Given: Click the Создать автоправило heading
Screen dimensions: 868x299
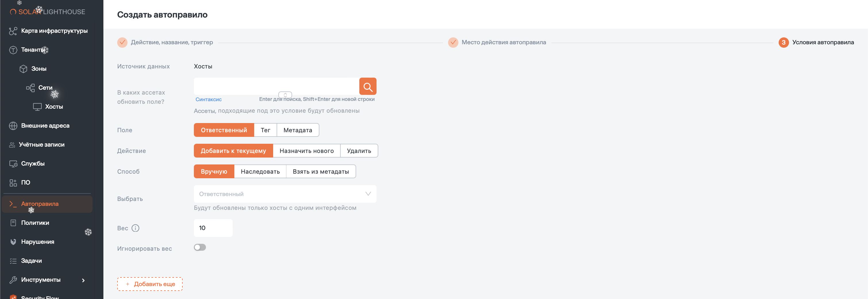Looking at the screenshot, I should tap(162, 15).
